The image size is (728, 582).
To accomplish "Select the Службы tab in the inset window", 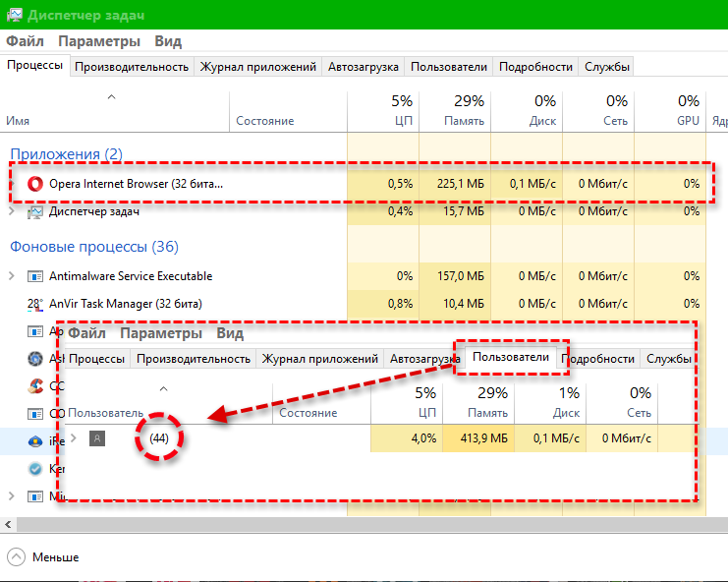I will (x=669, y=359).
